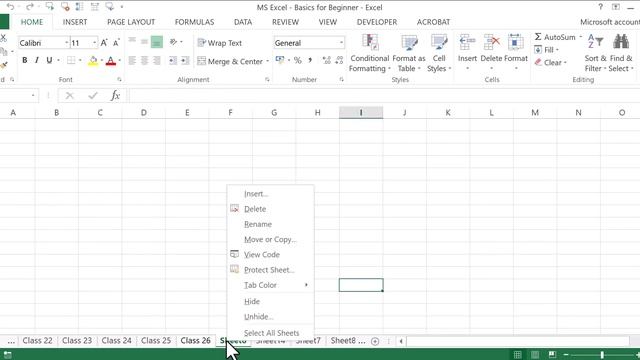640x360 pixels.
Task: Click in the formula bar input
Action: (384, 96)
